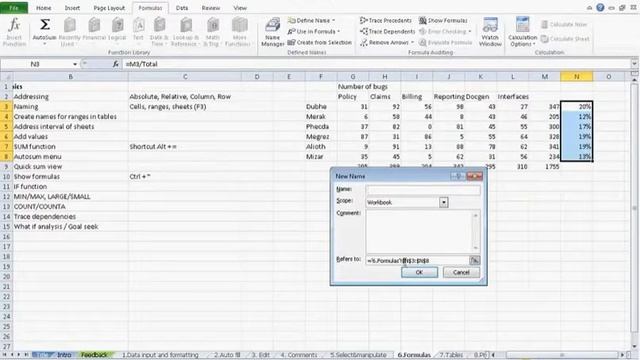Open Recently Used functions library
Image resolution: width=640 pixels, height=360 pixels.
69,32
